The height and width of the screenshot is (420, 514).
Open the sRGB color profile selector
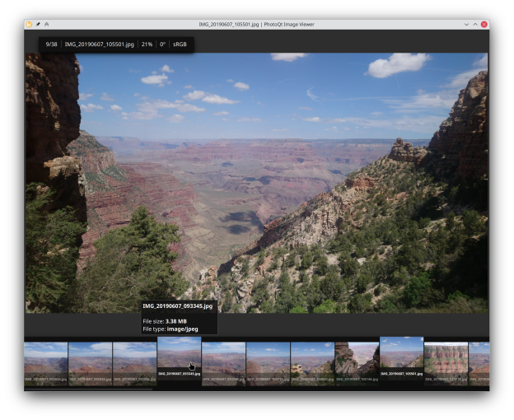click(180, 44)
